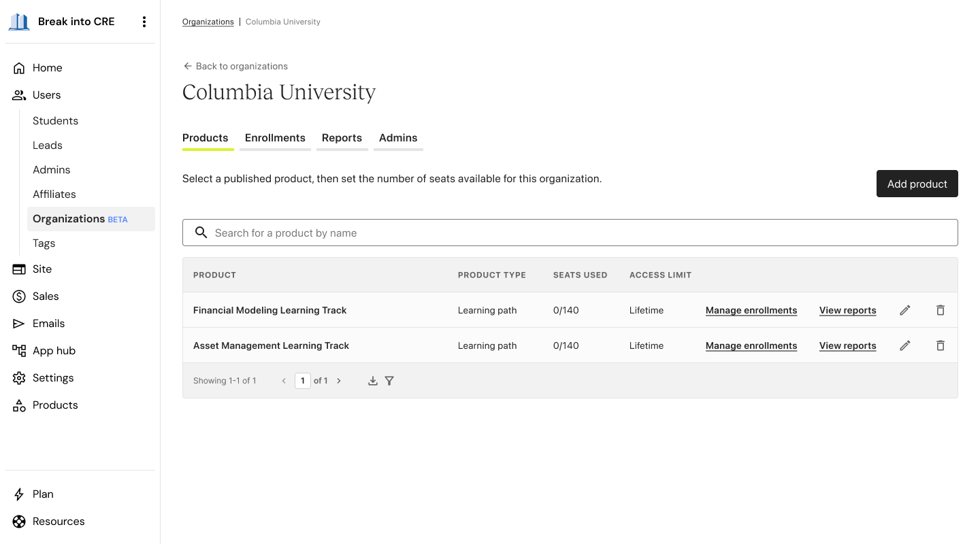The height and width of the screenshot is (544, 980).
Task: View reports for Asset Management Learning Track
Action: pyautogui.click(x=848, y=345)
